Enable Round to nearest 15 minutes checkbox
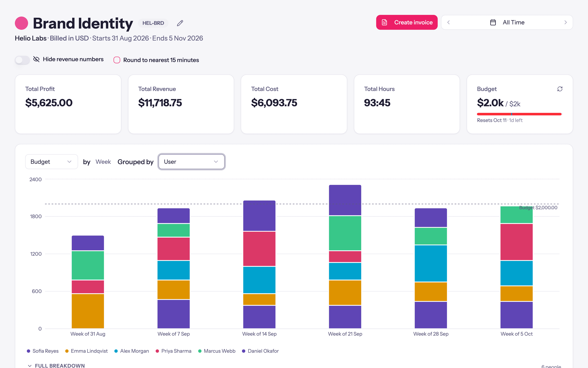 [x=117, y=60]
